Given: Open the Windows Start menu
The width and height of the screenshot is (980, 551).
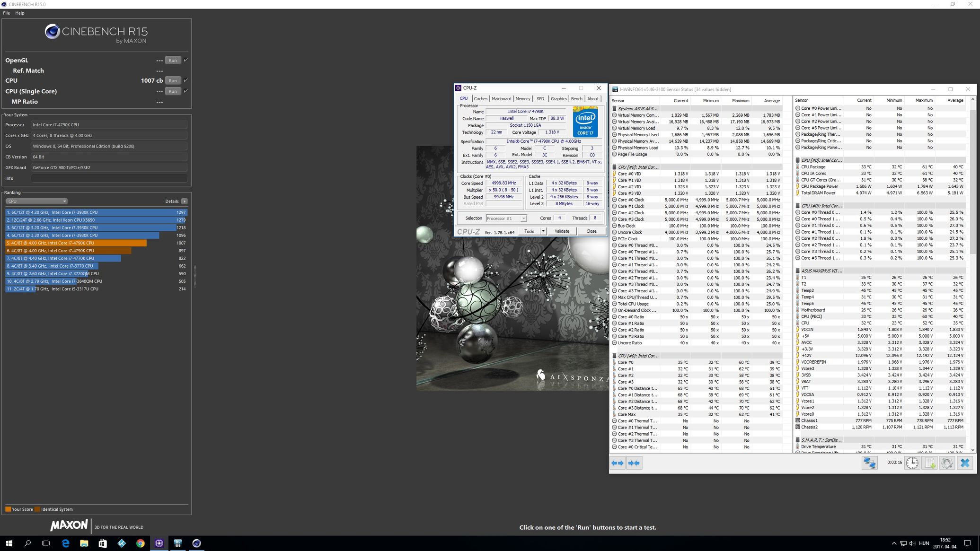Looking at the screenshot, I should pyautogui.click(x=9, y=543).
